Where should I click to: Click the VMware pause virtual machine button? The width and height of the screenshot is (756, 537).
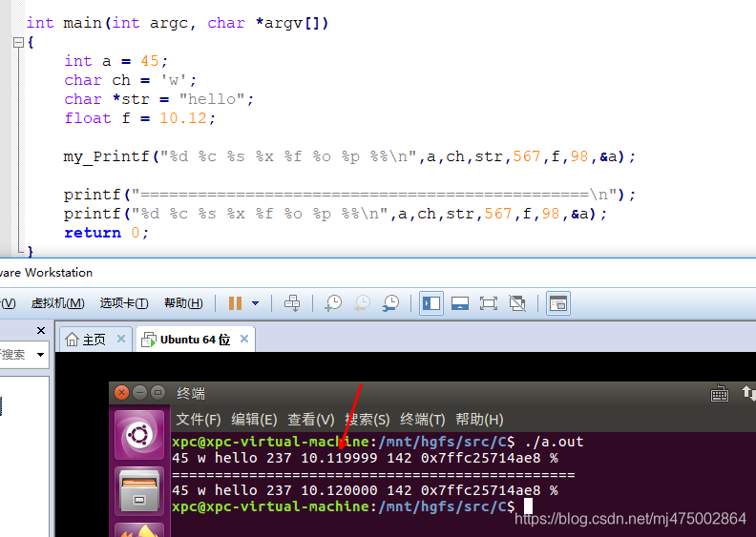tap(235, 303)
